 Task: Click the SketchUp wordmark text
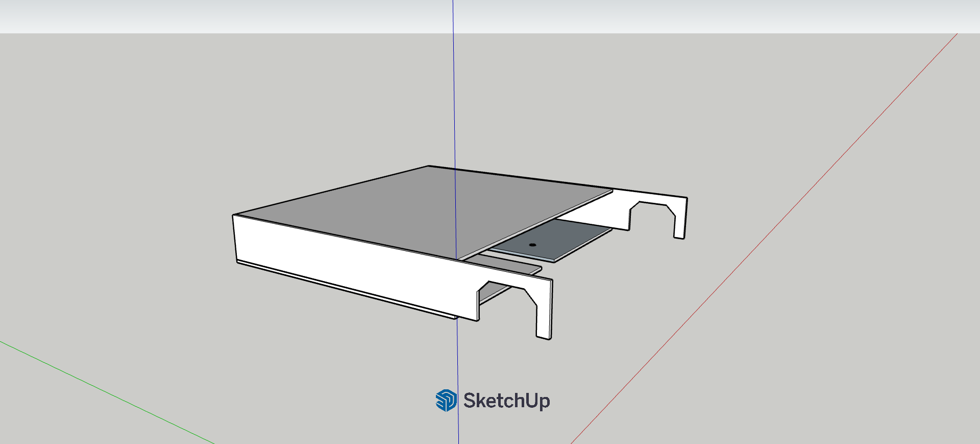[506, 401]
